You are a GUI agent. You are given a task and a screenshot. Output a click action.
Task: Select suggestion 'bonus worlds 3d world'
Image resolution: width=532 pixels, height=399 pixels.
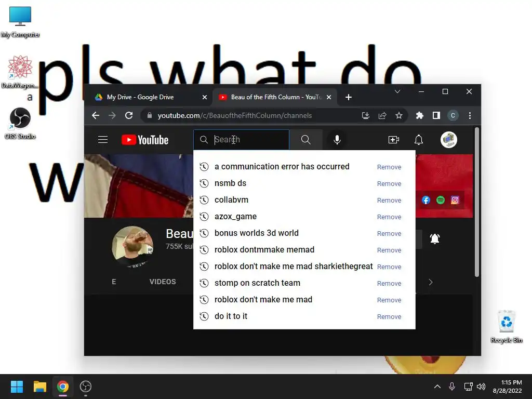click(x=257, y=233)
